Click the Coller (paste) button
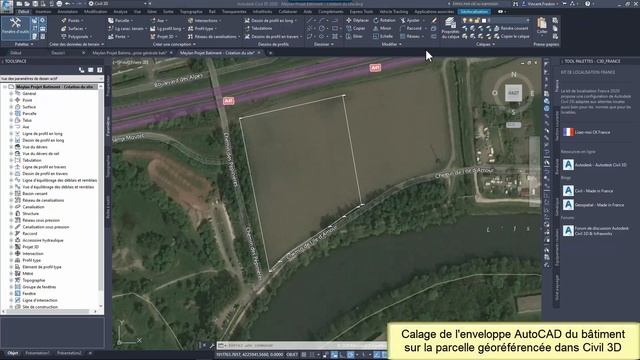Screen dimensions: 640x360 [x=542, y=26]
